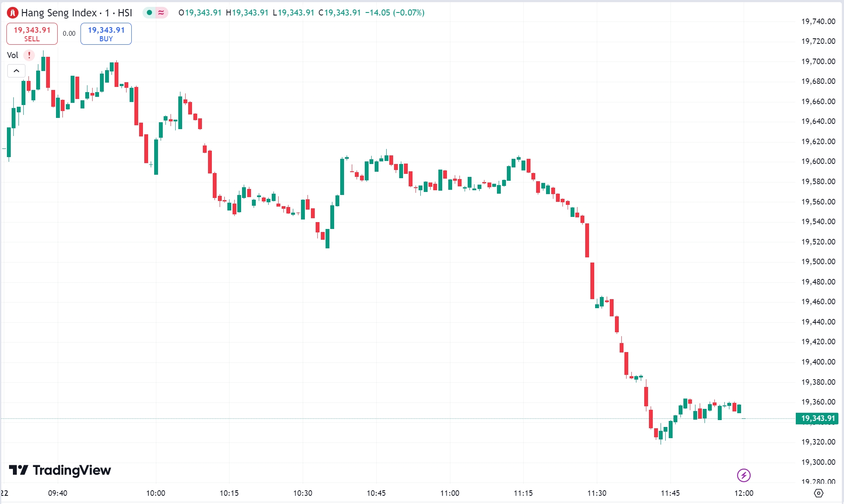Click the 19,600.00 level on the price scale
Screen dimensions: 844x504
pos(818,161)
